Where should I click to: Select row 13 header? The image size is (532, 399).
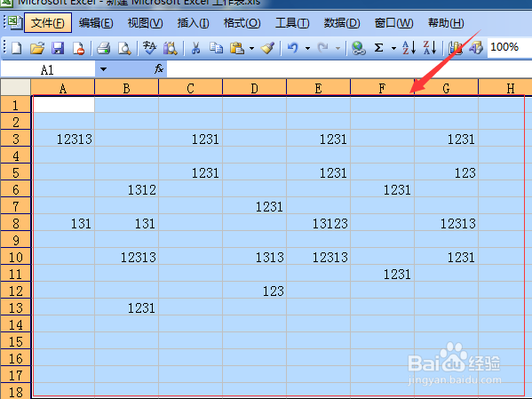pyautogui.click(x=16, y=307)
